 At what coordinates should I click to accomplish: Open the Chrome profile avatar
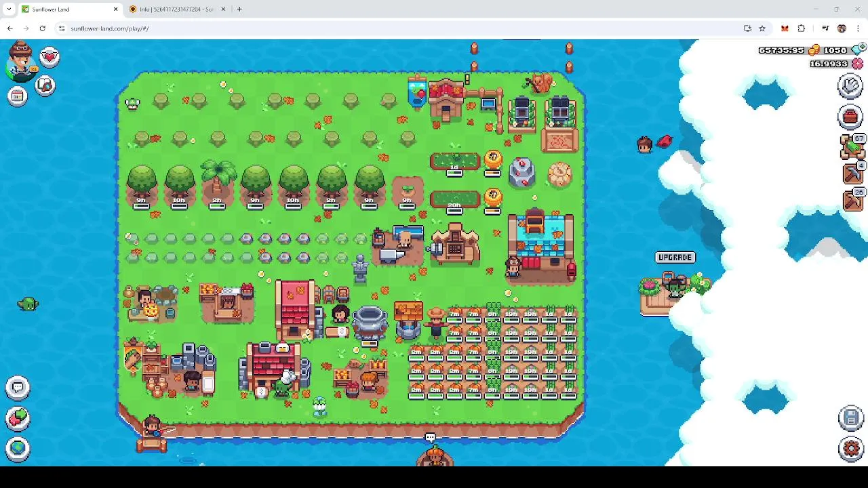842,28
